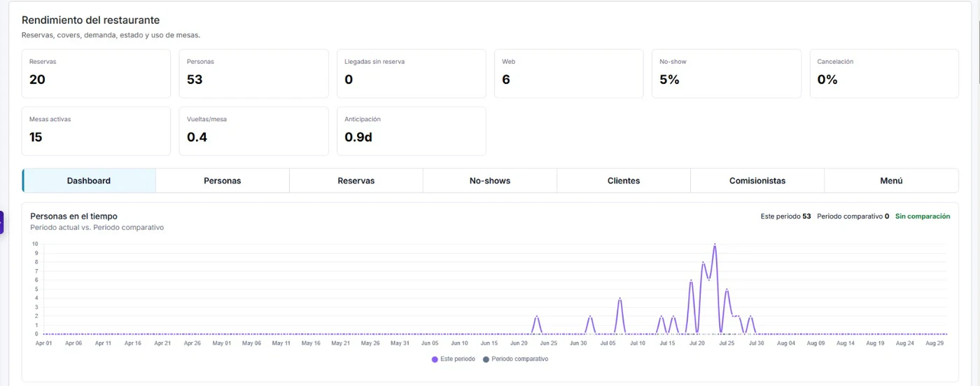Open the Cancelación 0% card

coord(884,74)
